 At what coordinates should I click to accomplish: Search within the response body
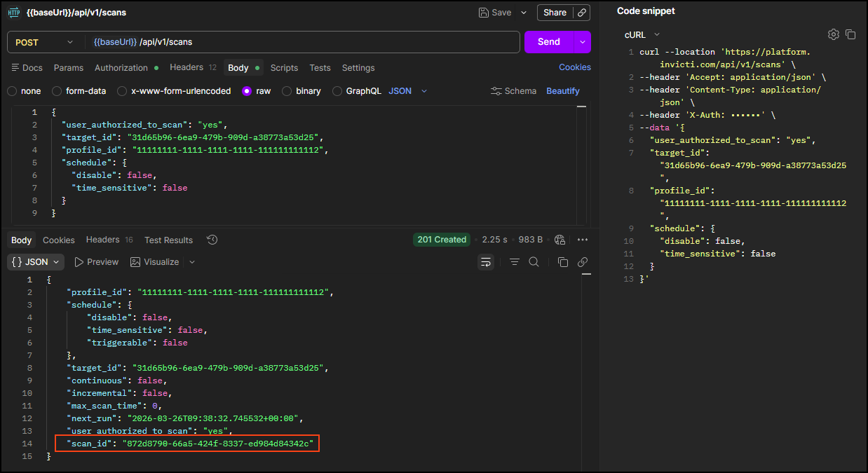[534, 262]
